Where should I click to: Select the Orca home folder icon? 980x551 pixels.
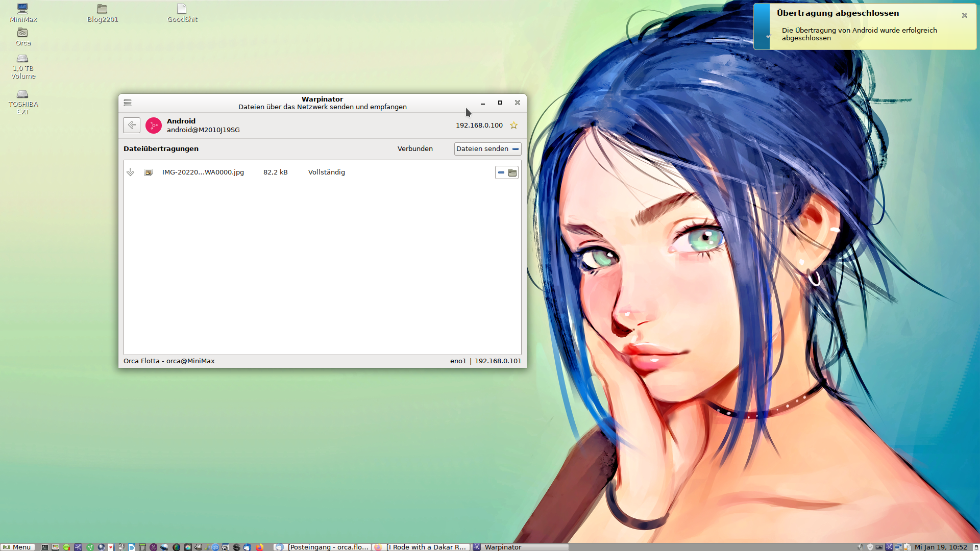(x=23, y=37)
